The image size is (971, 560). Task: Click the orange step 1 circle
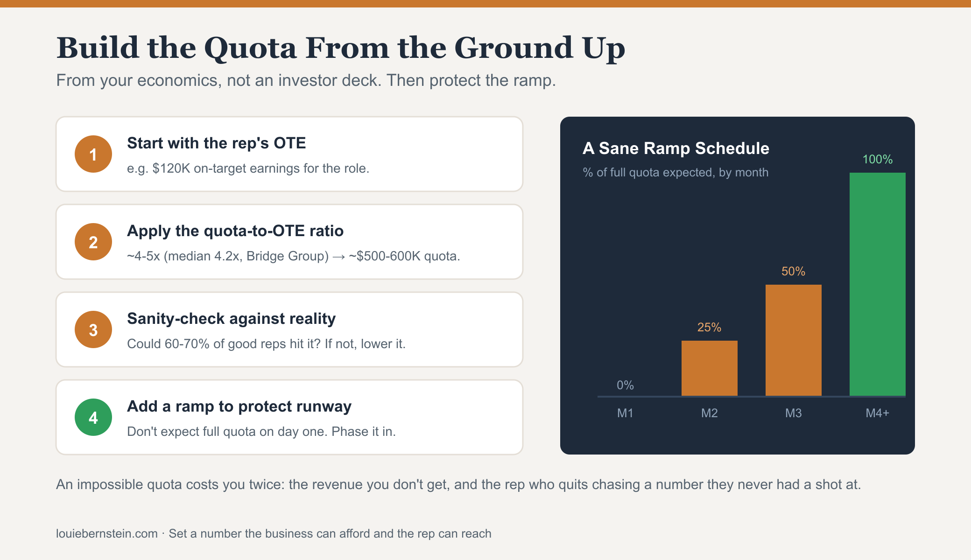click(93, 154)
